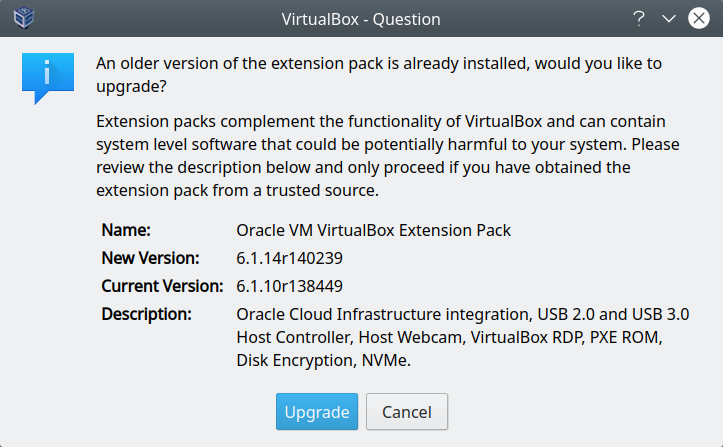Click the 'Description:' label
The image size is (723, 447).
coord(146,314)
